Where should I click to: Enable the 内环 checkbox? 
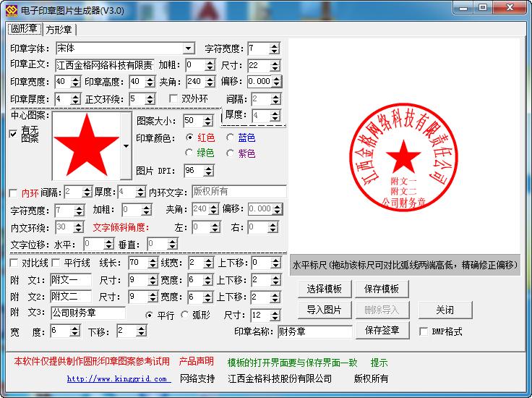13,193
